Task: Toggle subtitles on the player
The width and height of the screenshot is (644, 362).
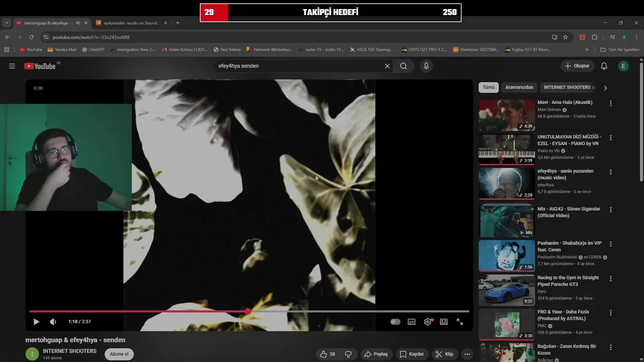Action: [x=412, y=322]
